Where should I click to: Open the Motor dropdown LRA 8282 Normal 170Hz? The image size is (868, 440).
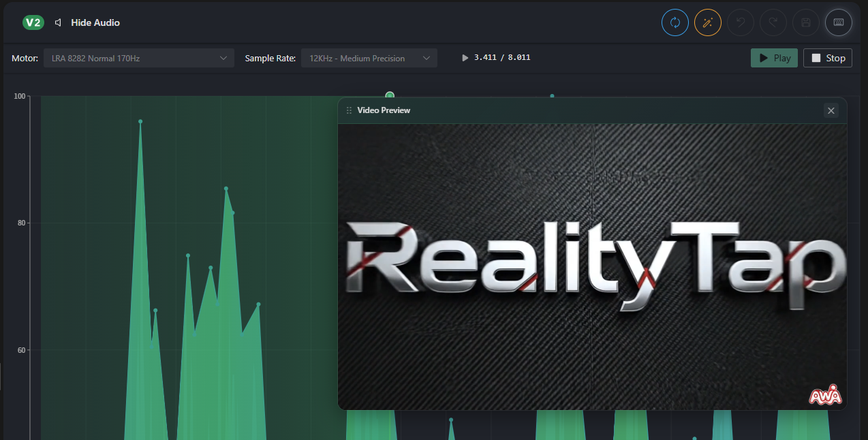pos(139,58)
